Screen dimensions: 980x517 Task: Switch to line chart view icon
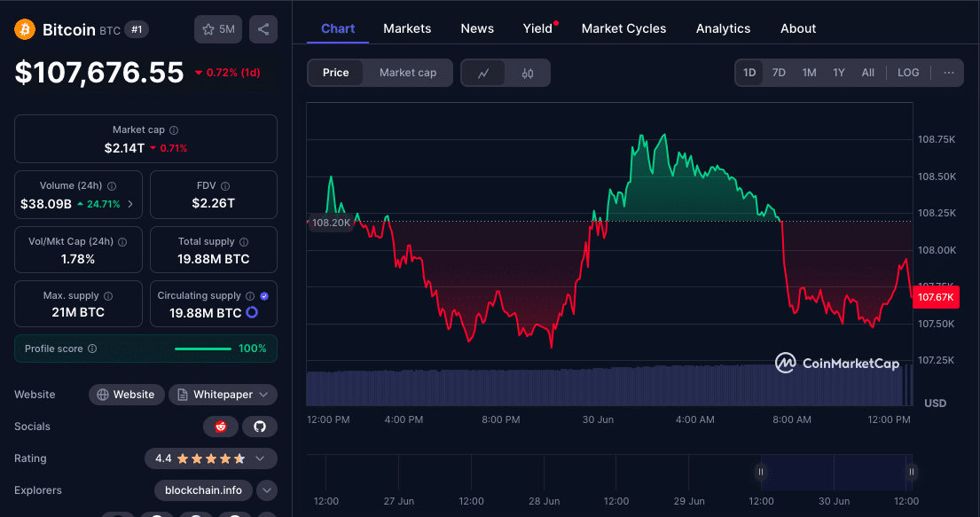(x=483, y=73)
